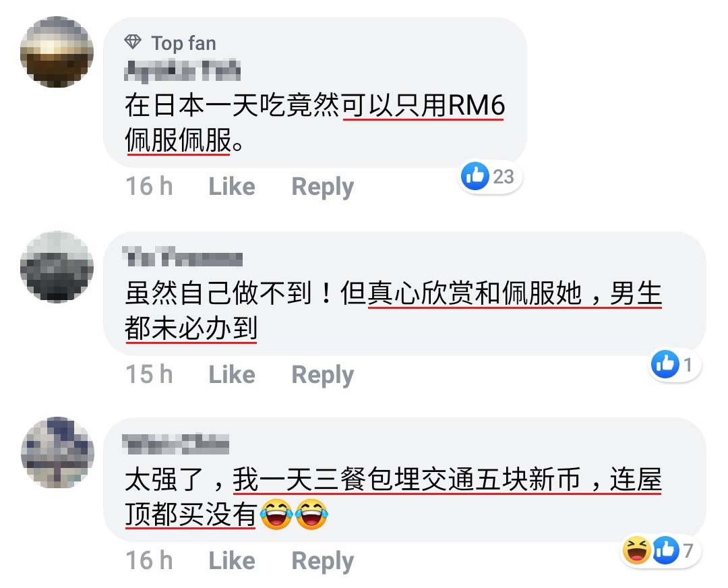The width and height of the screenshot is (728, 588).
Task: Click the 16 h timestamp of the last comment
Action: [149, 560]
